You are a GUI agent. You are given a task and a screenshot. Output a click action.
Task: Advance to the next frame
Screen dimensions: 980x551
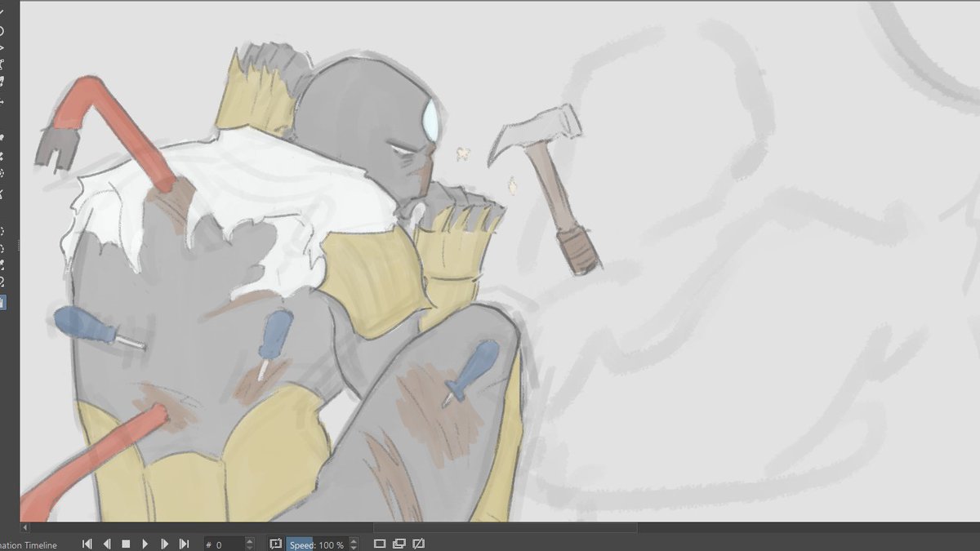[164, 544]
